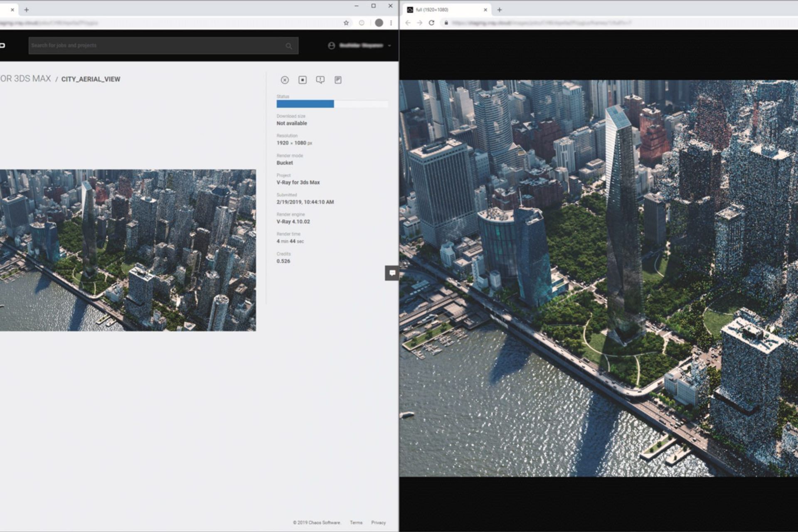Report a problem via the speech bubble icon

[320, 80]
